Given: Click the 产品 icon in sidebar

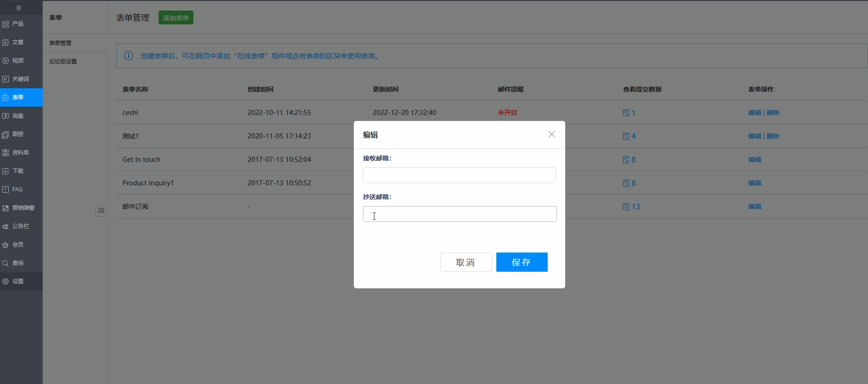Looking at the screenshot, I should pos(6,24).
